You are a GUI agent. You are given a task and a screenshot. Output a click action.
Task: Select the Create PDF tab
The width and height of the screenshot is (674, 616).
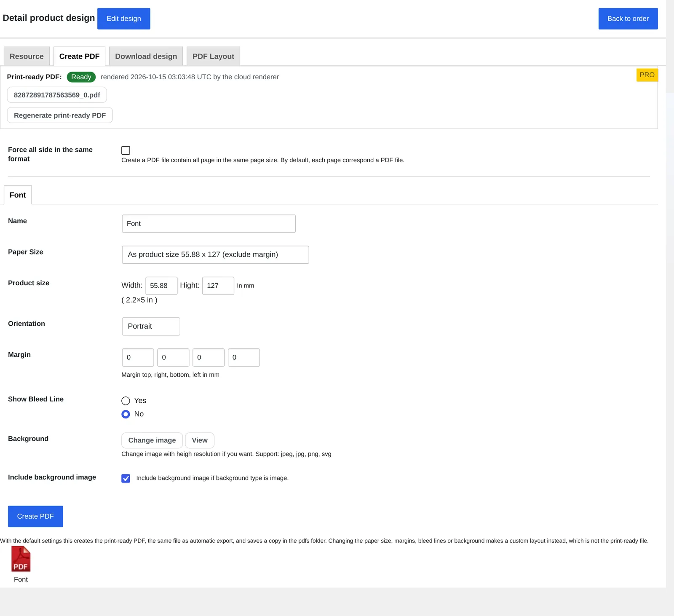[x=79, y=56]
